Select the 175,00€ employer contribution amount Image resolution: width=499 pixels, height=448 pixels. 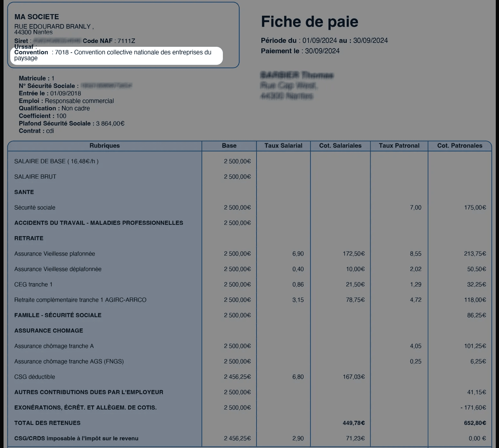pos(475,207)
